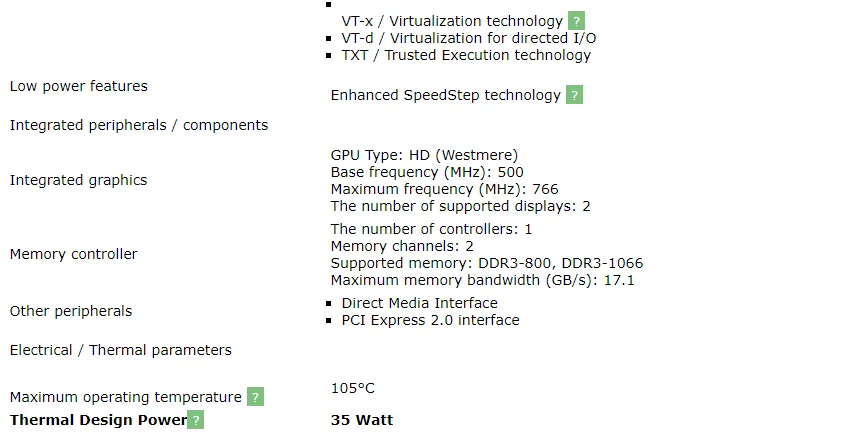Viewport: 847px width, 442px height.
Task: Click the TXT / Trusted Execution technology entry
Action: point(466,55)
